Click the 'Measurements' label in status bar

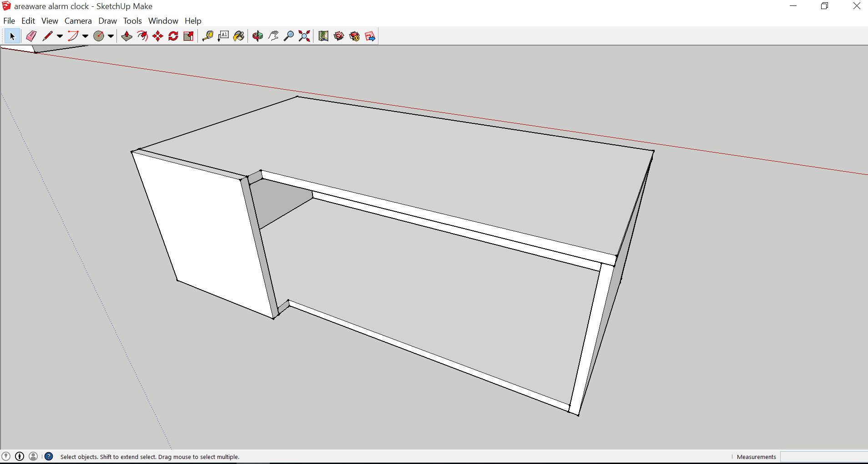coord(756,457)
